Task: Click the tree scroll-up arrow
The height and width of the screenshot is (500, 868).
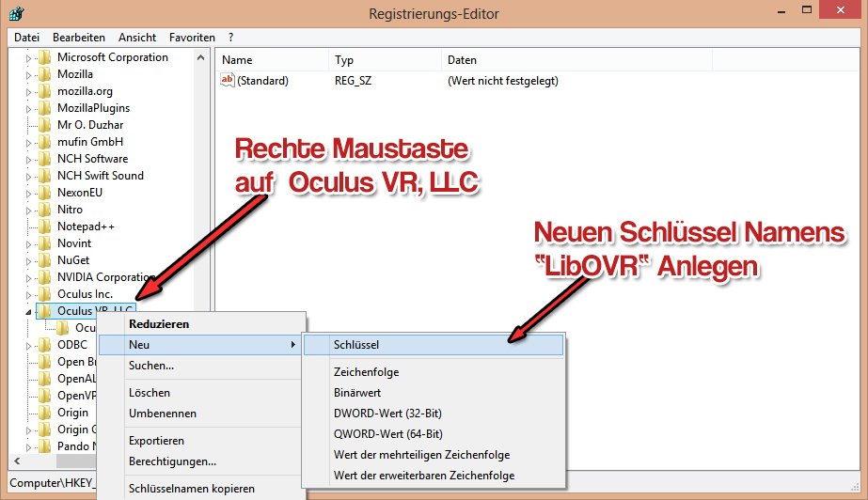Action: 200,57
